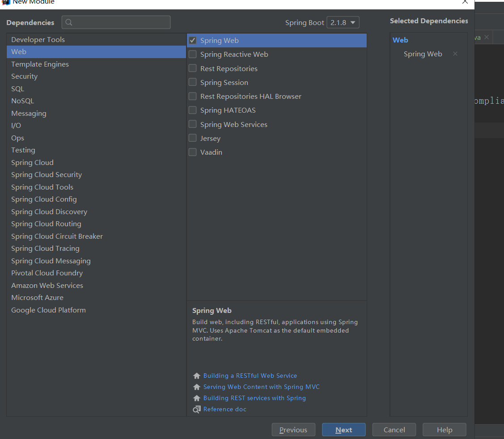Select the Testing category
The image size is (504, 439).
coord(96,150)
